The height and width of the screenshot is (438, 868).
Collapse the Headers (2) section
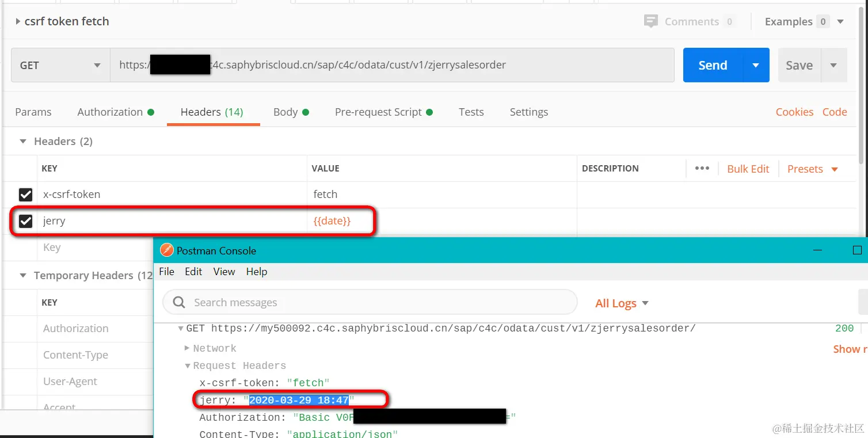(23, 141)
